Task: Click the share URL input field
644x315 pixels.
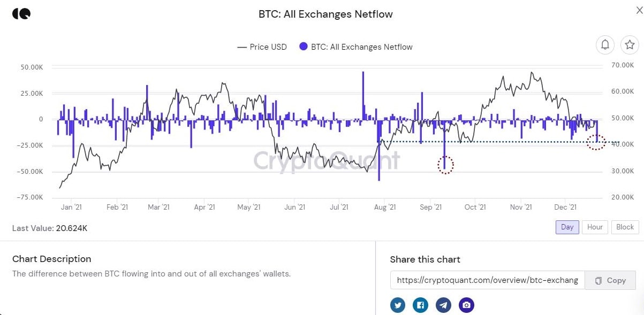Action: tap(487, 280)
